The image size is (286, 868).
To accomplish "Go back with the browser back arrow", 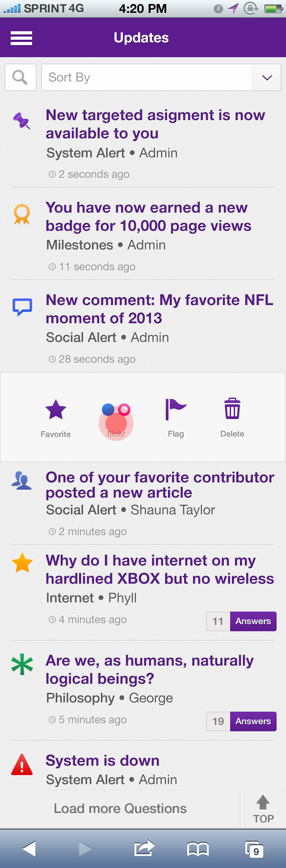I will tap(29, 848).
